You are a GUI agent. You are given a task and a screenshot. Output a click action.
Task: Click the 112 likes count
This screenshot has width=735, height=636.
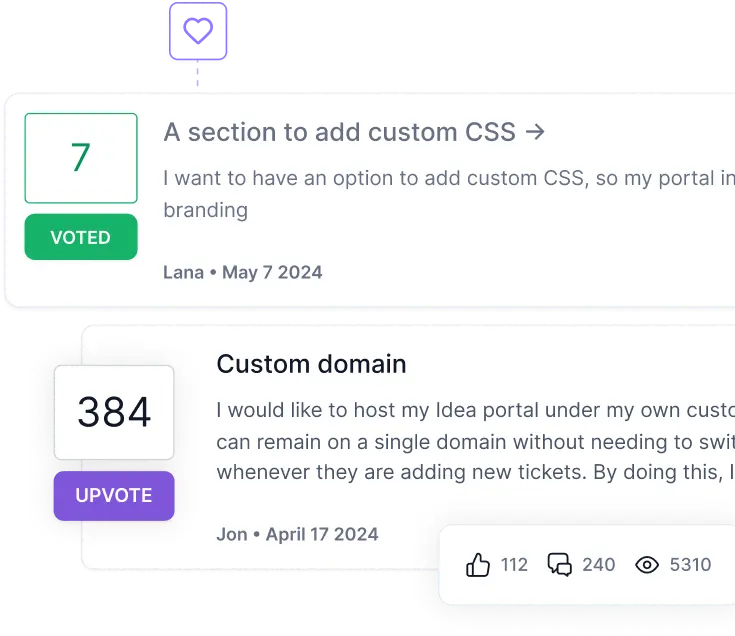514,565
